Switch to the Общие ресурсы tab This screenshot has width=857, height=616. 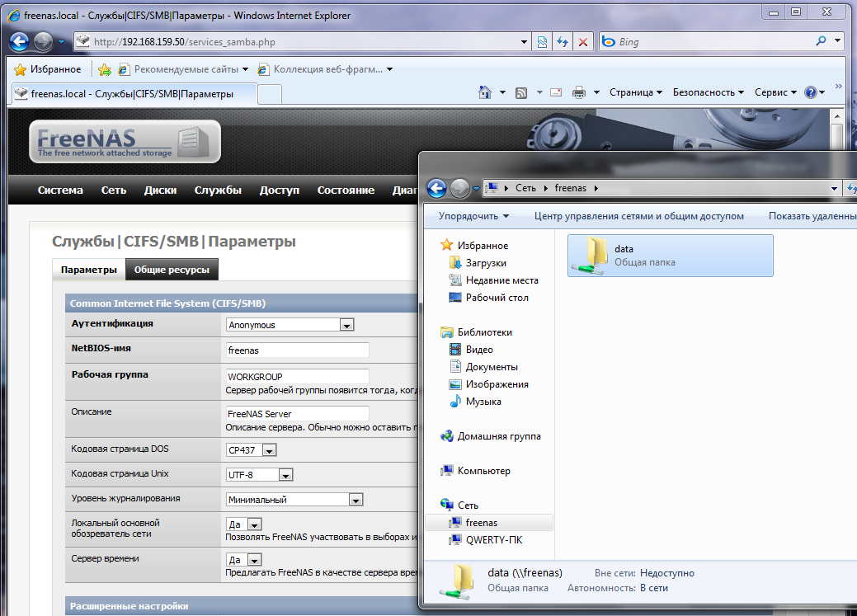coord(172,270)
